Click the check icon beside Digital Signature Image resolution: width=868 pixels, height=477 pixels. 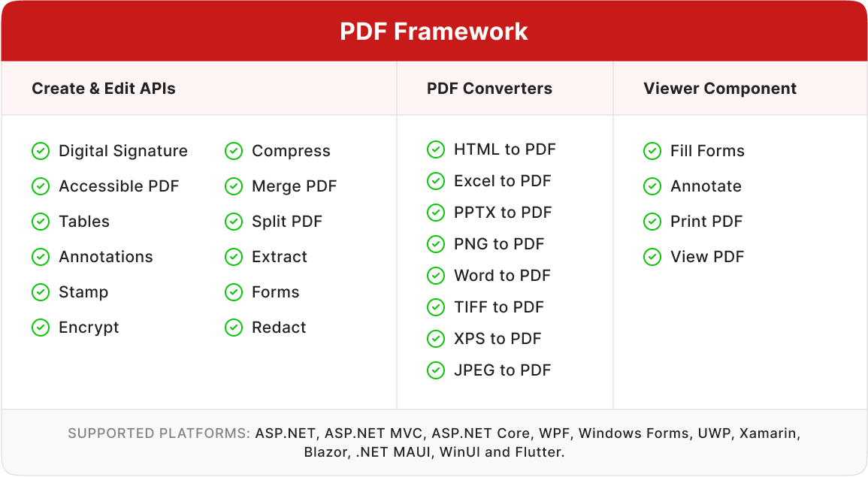[x=41, y=151]
